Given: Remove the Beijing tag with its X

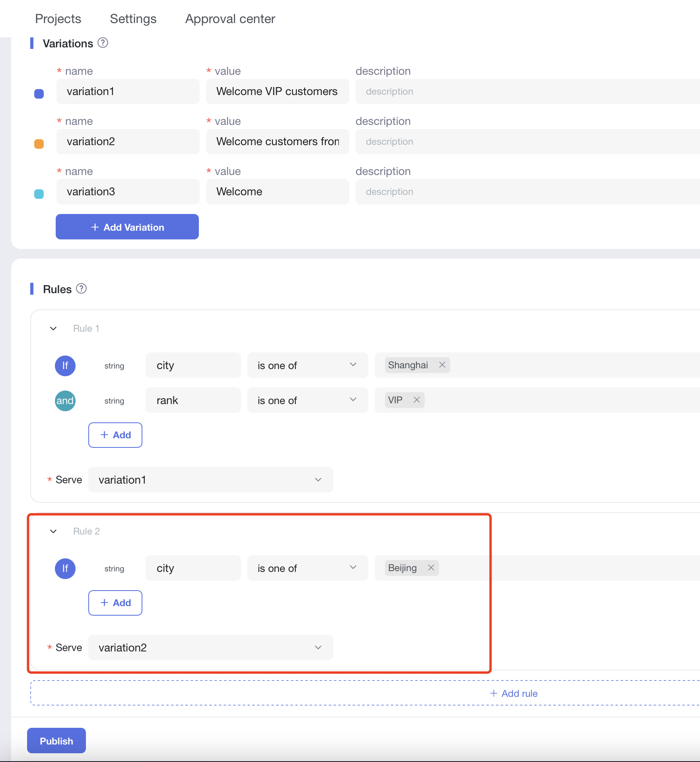Looking at the screenshot, I should click(x=431, y=568).
